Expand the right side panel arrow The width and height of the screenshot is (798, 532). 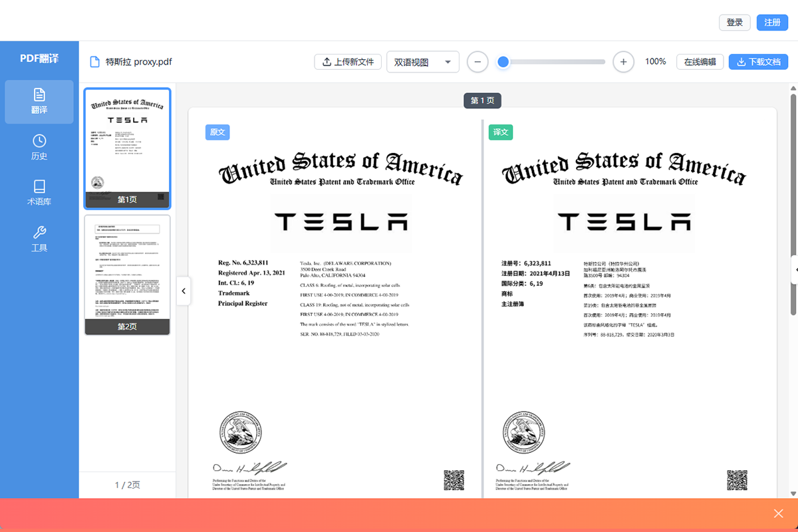(795, 270)
